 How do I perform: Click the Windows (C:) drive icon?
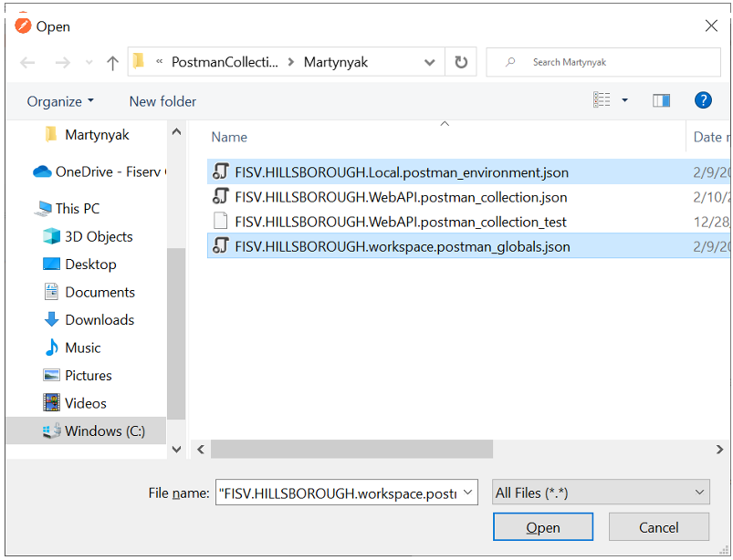coord(51,430)
